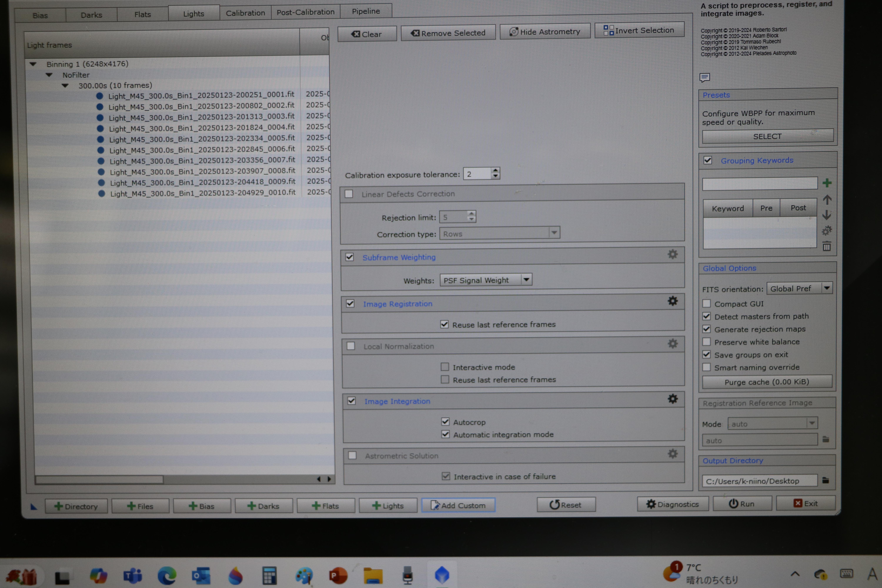Screen dimensions: 882x588
Task: Uncheck Reuse last reference frames under Image Registration
Action: (444, 324)
